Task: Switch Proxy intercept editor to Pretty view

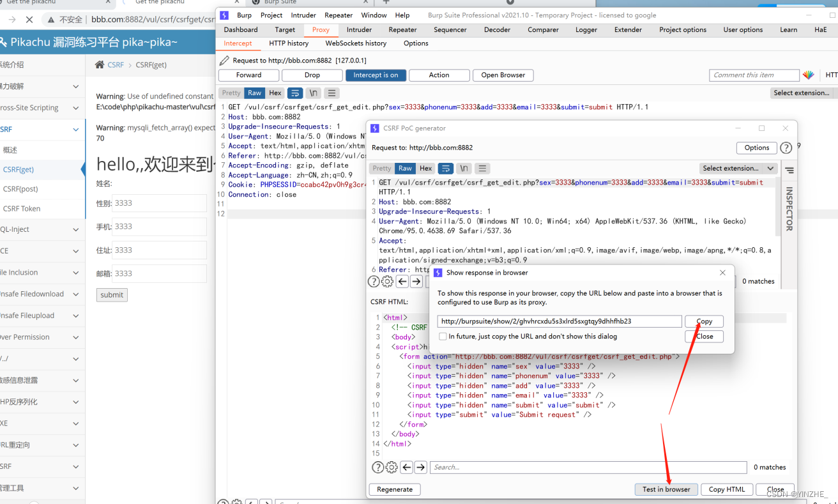Action: (x=231, y=93)
